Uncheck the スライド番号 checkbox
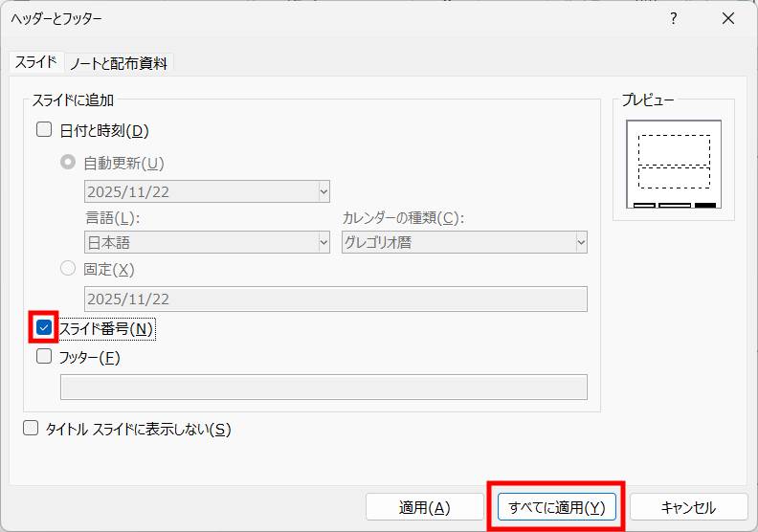Image resolution: width=758 pixels, height=532 pixels. tap(44, 328)
